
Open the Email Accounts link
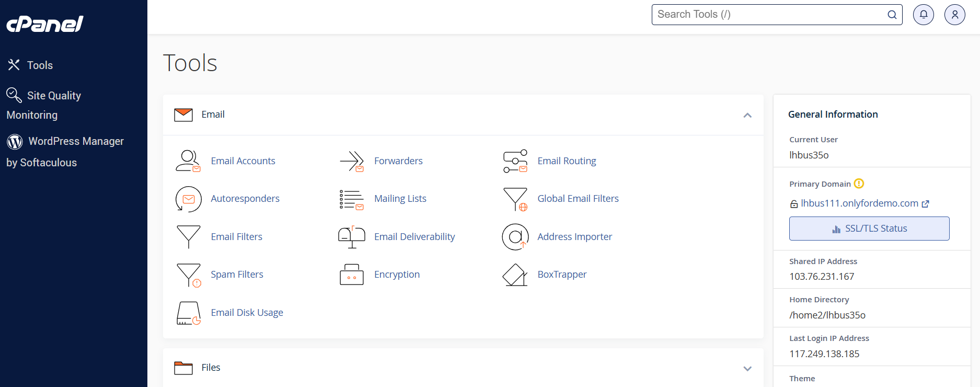(x=243, y=161)
